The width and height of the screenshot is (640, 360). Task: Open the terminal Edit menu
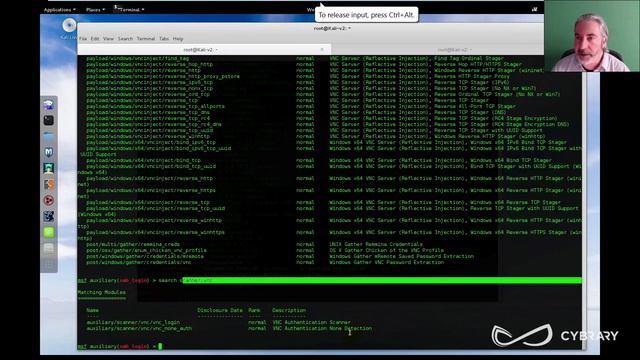[95, 38]
